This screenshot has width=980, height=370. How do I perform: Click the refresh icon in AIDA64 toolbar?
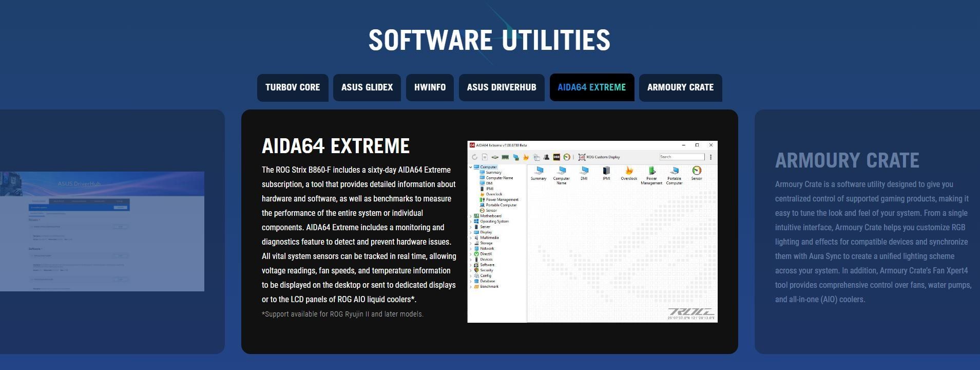click(x=474, y=157)
